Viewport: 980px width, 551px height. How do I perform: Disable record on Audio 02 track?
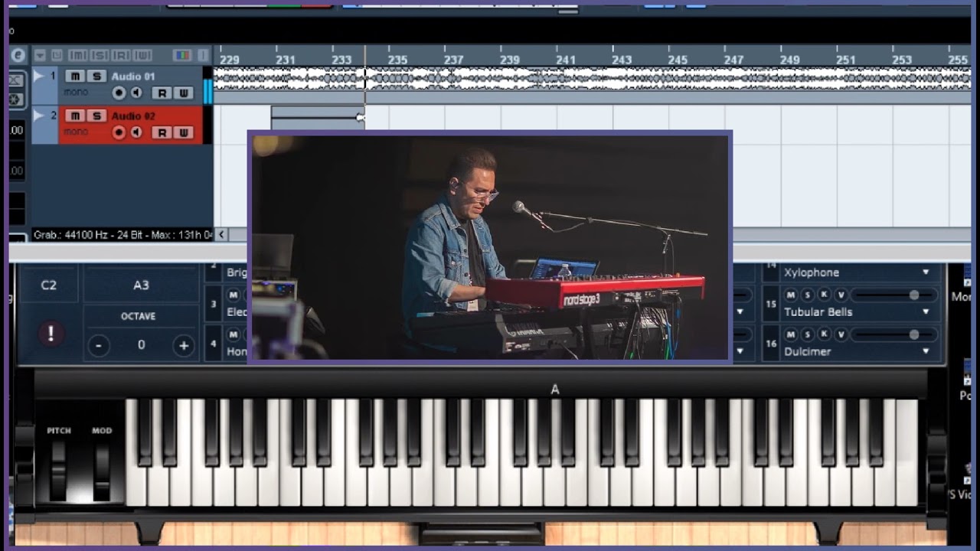coord(119,132)
